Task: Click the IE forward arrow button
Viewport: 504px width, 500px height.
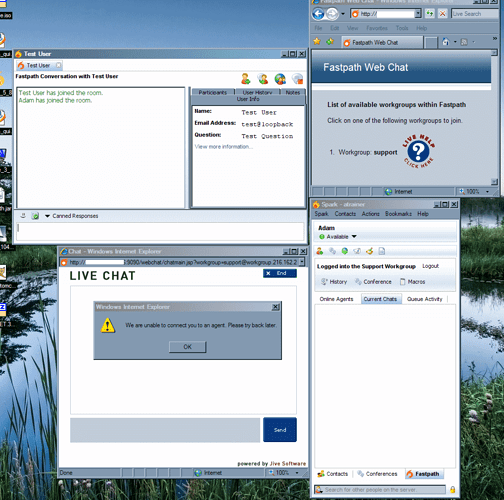Action: click(x=332, y=14)
